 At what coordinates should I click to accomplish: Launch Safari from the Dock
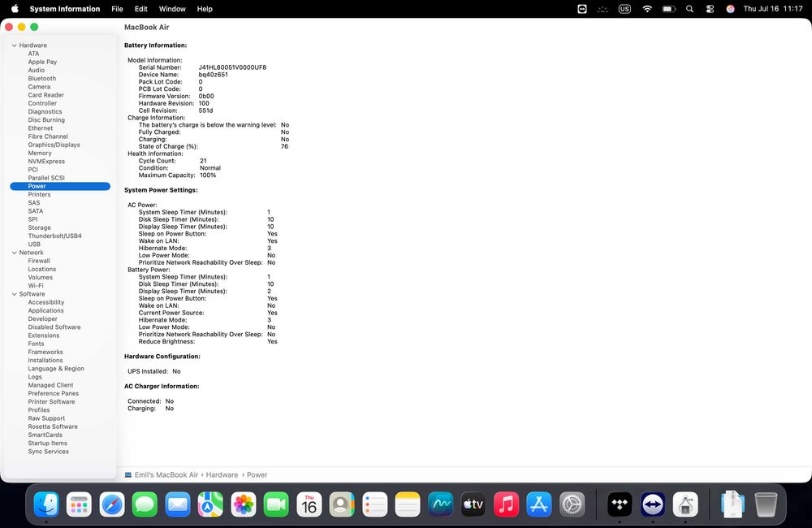(x=112, y=504)
